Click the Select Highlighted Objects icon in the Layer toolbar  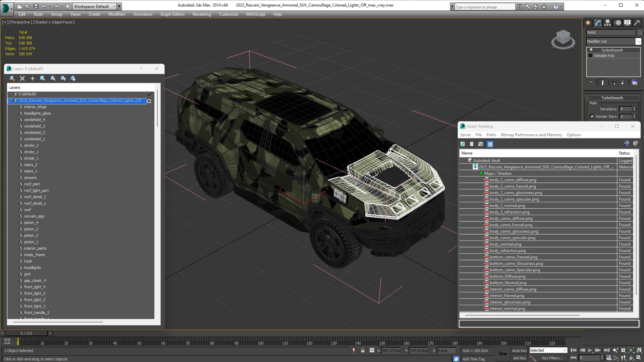pyautogui.click(x=42, y=78)
